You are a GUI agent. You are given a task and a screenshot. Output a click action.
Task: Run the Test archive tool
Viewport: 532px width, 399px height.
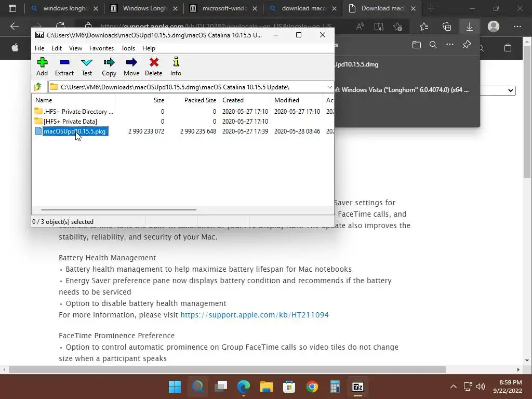[87, 66]
